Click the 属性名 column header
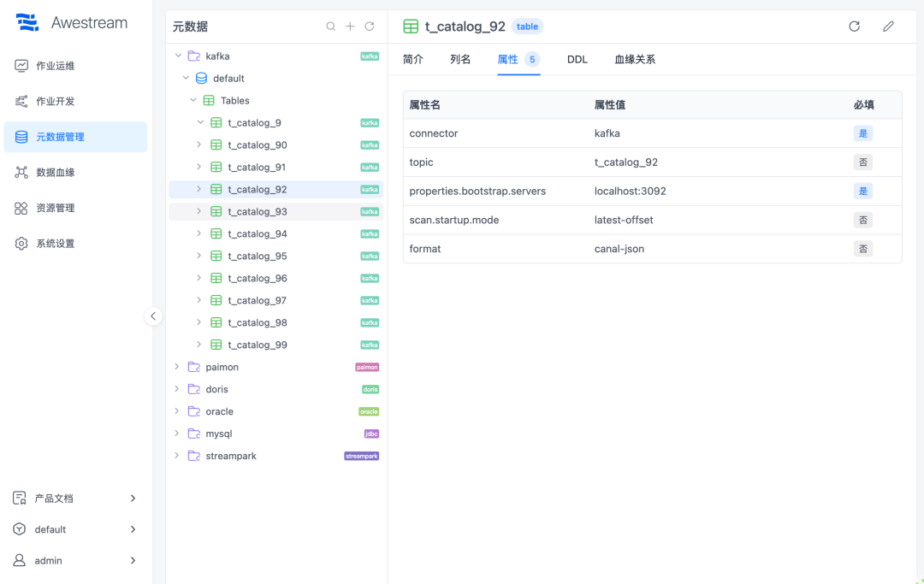 pos(425,105)
